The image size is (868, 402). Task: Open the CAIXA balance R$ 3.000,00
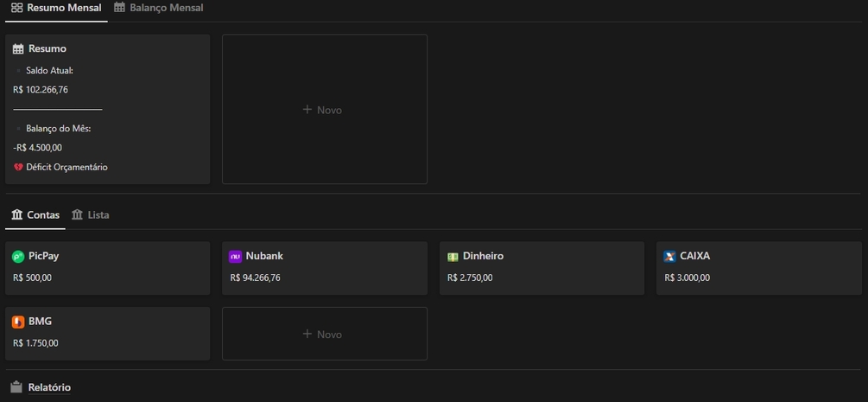pyautogui.click(x=687, y=278)
